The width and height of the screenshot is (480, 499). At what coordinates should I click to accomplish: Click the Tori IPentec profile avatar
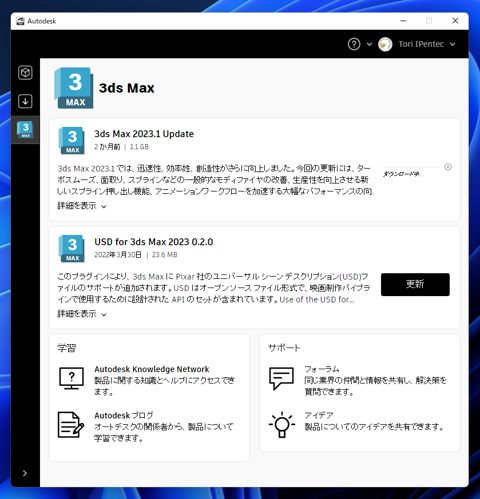[385, 44]
